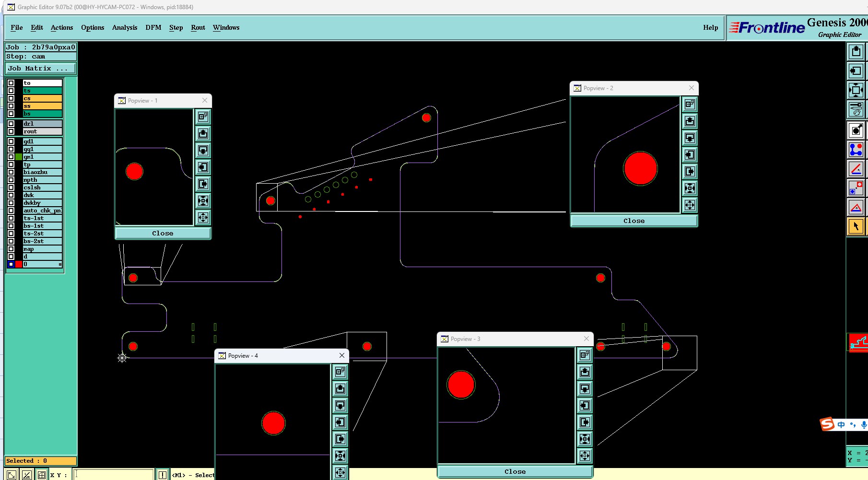Open the File menu

point(17,27)
